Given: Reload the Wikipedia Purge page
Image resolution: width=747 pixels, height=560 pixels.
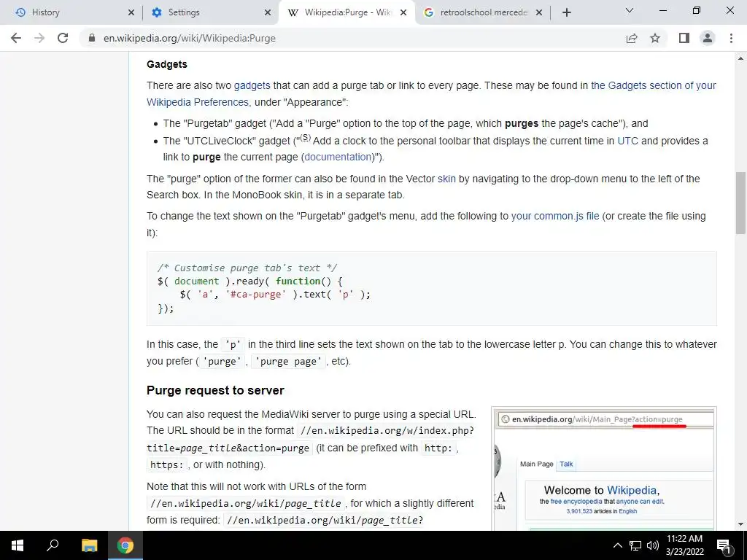Looking at the screenshot, I should click(63, 38).
